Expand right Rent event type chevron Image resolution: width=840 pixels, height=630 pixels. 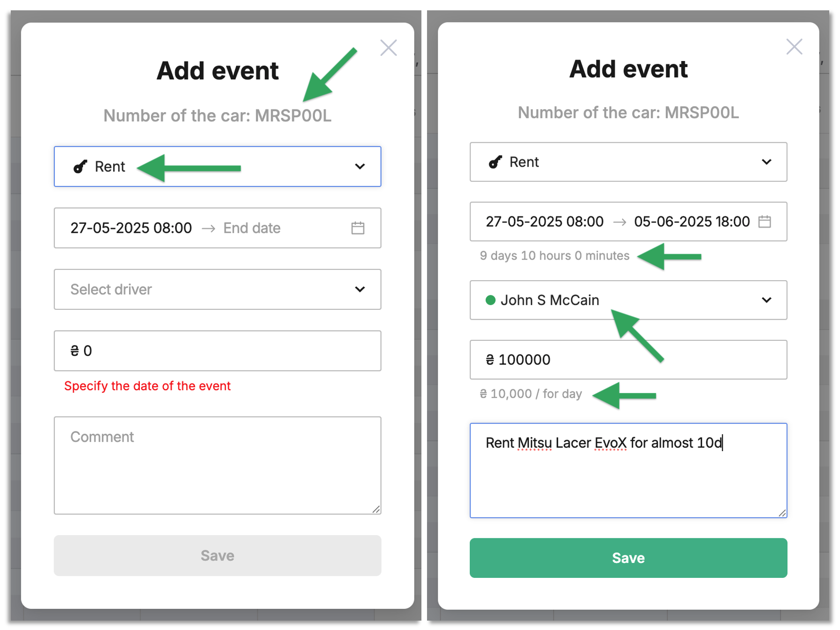pyautogui.click(x=766, y=162)
